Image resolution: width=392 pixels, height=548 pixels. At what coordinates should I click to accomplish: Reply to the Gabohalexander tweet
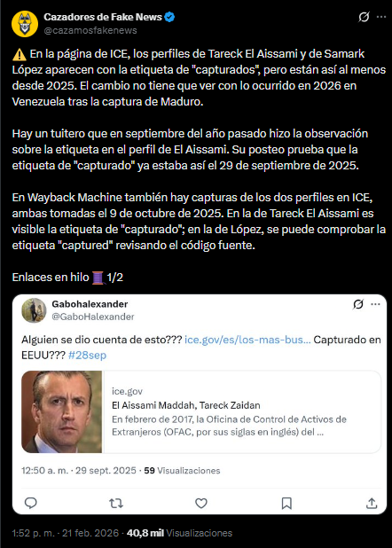31,503
